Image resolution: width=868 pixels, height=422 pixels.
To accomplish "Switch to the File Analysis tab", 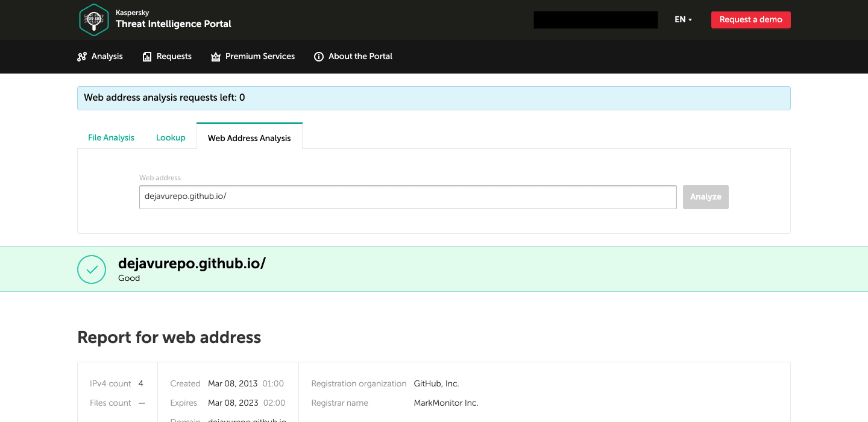I will 111,137.
